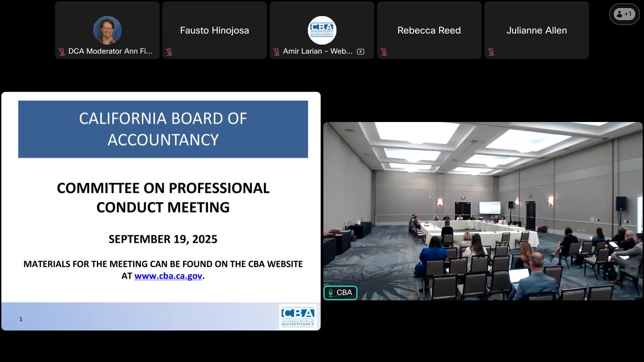644x362 pixels.
Task: Click Amir Larian's muted microphone icon
Action: [276, 52]
